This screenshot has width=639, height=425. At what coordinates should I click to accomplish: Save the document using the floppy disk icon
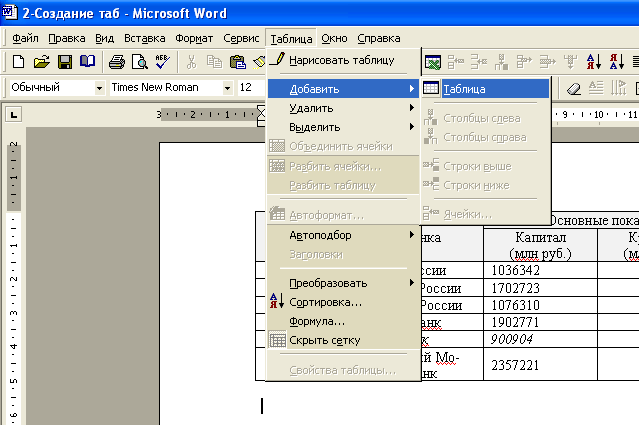click(65, 62)
